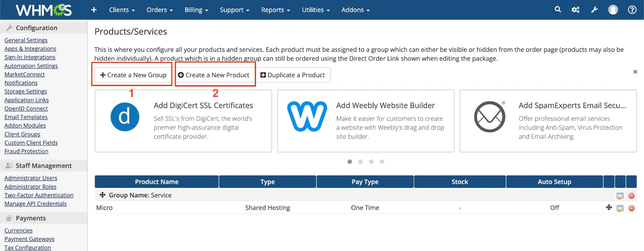Edit the Service group with edit icon
Viewport: 644px width, 251px height.
(620, 196)
